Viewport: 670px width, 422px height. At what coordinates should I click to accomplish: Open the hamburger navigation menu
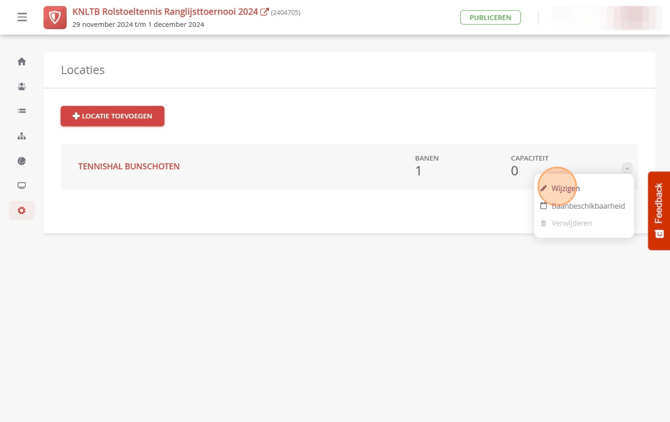[x=22, y=17]
